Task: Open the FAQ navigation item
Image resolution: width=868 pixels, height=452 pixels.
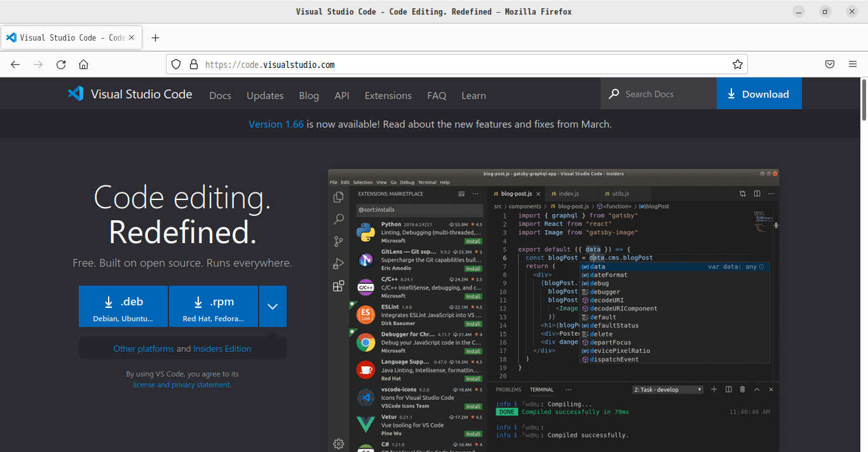Action: [437, 95]
